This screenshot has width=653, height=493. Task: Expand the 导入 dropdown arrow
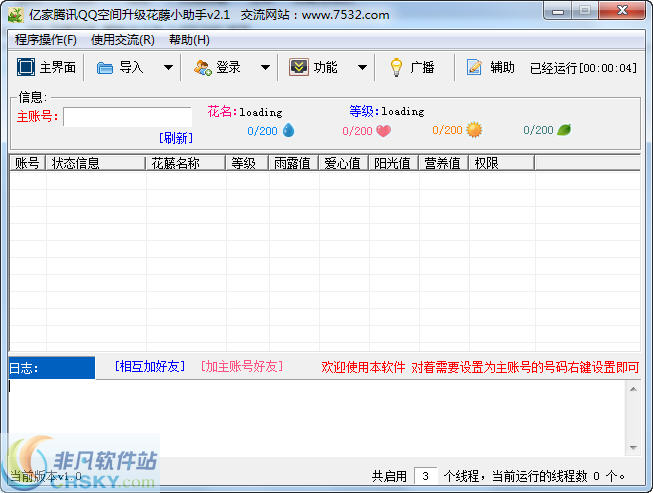pos(168,67)
